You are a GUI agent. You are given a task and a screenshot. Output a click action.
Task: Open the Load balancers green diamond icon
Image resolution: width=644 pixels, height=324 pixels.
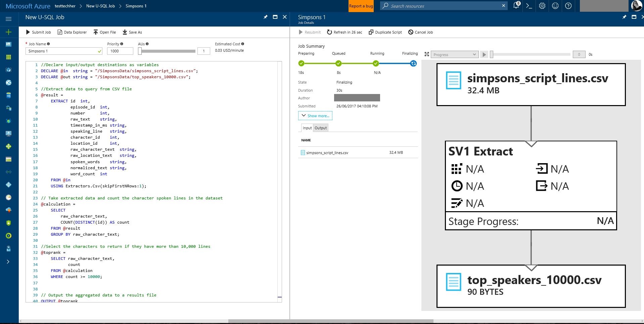9,146
